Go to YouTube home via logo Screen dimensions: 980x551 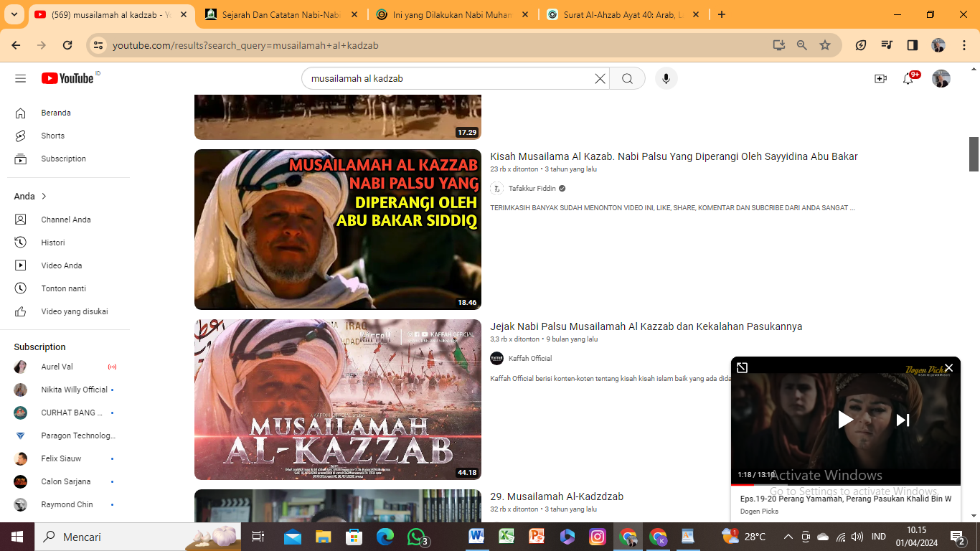tap(67, 78)
